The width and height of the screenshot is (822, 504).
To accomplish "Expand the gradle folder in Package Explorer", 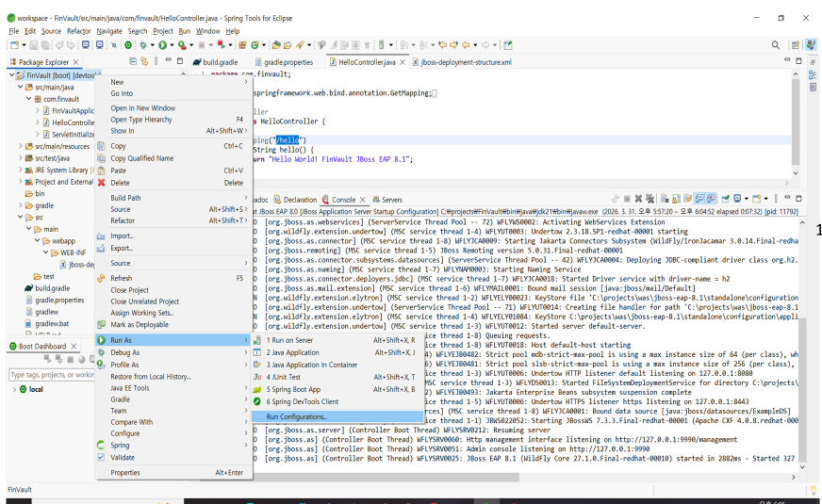I will pos(21,205).
